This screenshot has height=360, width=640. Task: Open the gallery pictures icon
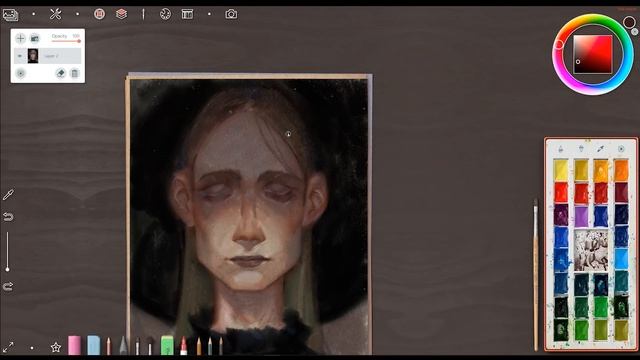coord(11,15)
